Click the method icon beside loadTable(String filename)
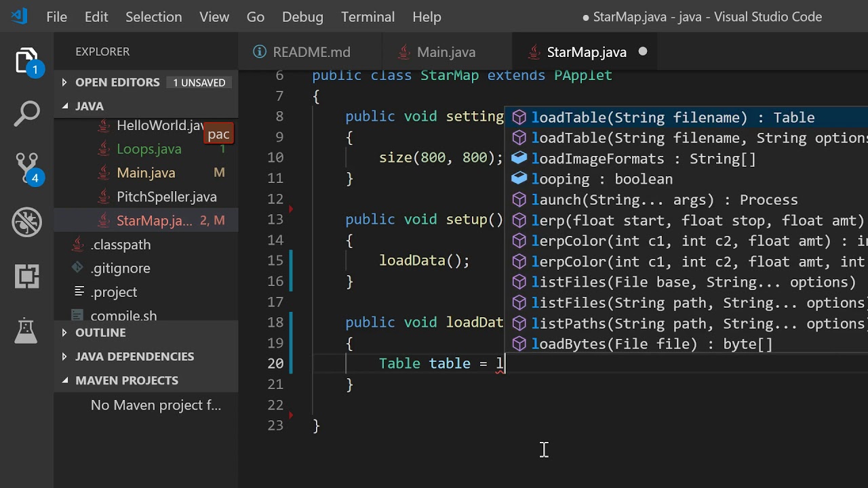 (x=519, y=117)
